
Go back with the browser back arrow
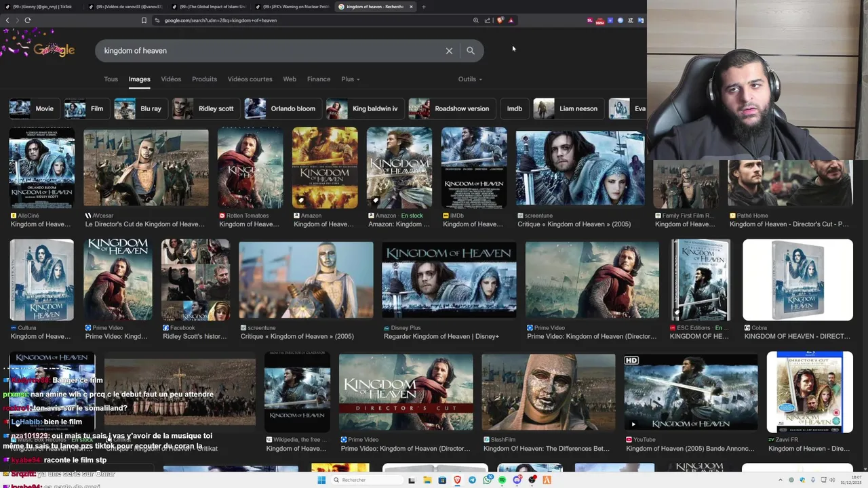7,20
